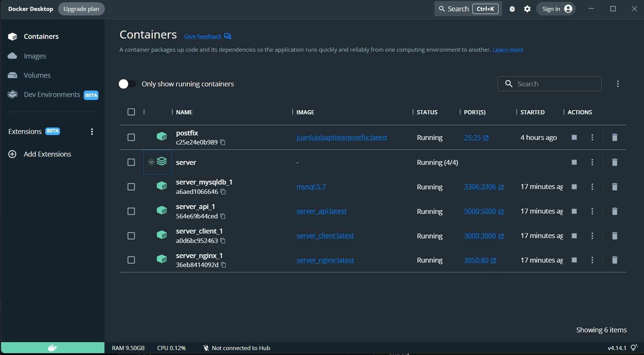The height and width of the screenshot is (355, 644).
Task: Copy server_client_1 ID a0d6bc952463
Action: coord(223,241)
